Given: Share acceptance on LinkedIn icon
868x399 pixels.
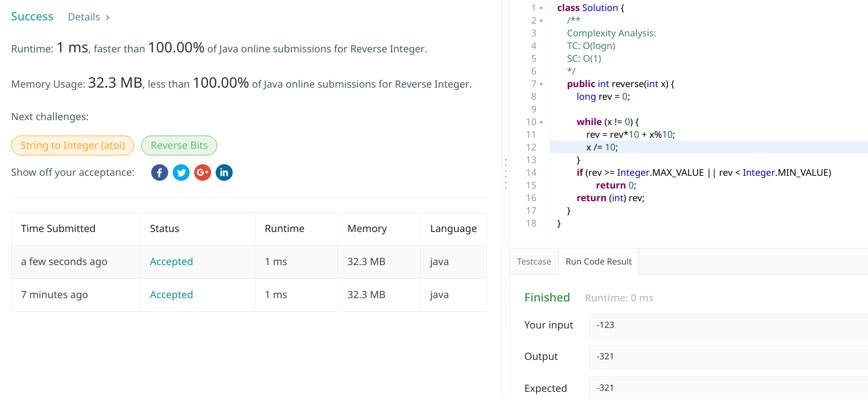Looking at the screenshot, I should tap(224, 172).
